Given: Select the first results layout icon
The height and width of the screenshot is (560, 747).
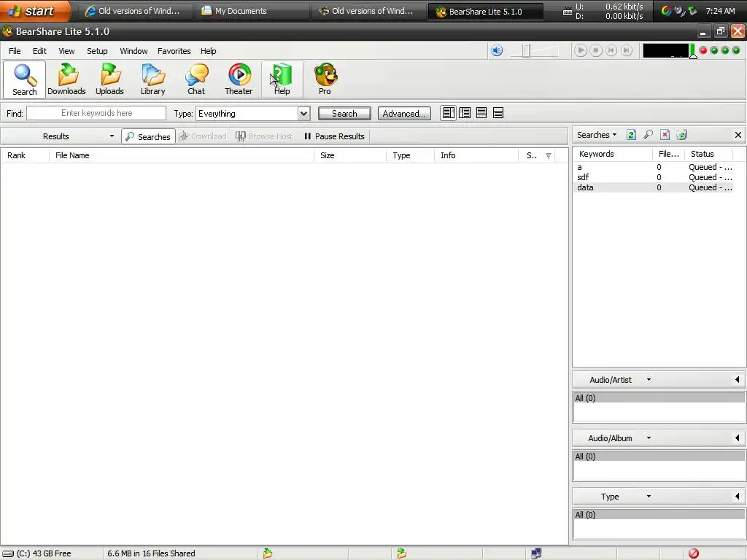Looking at the screenshot, I should pos(449,113).
